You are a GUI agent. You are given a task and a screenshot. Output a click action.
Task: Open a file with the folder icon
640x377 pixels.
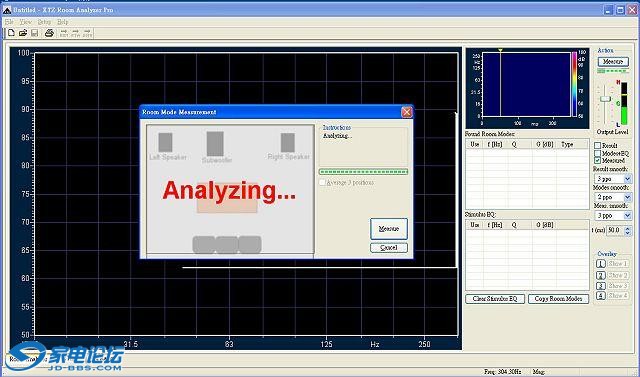click(x=23, y=33)
